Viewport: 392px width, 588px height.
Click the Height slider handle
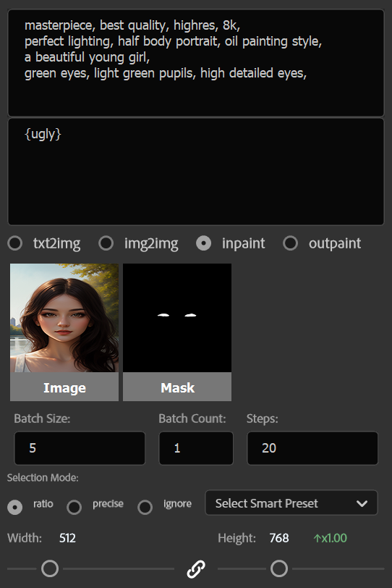(279, 568)
